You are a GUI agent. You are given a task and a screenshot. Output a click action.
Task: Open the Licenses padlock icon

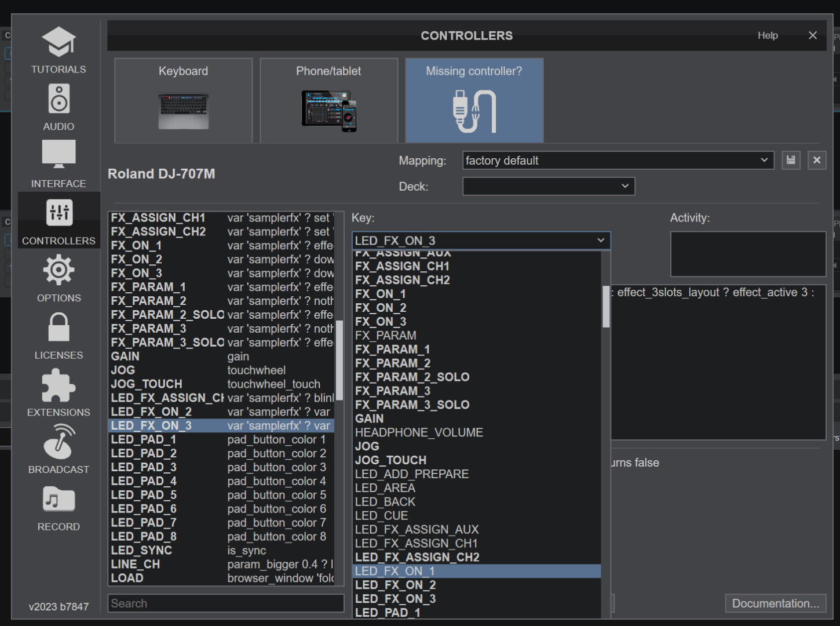59,327
